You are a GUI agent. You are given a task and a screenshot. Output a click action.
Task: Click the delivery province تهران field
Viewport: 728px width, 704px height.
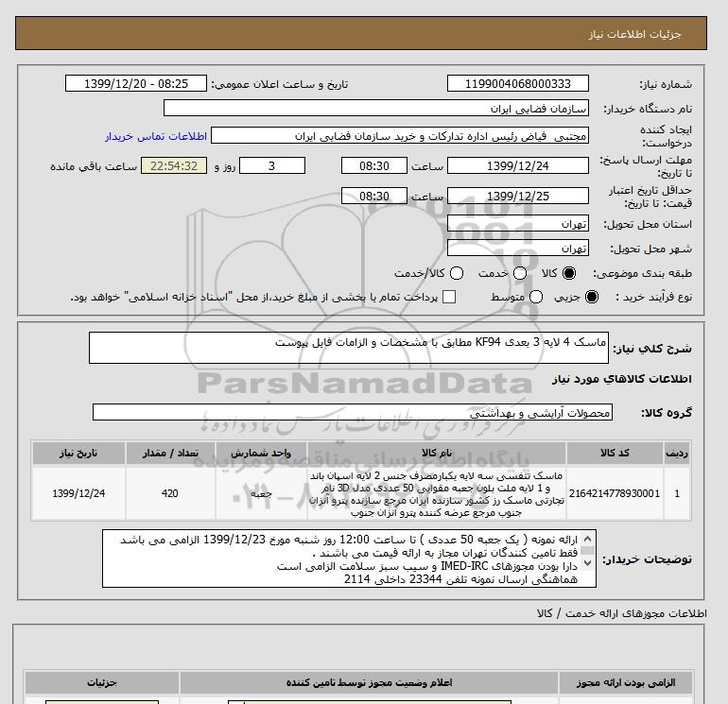click(518, 224)
